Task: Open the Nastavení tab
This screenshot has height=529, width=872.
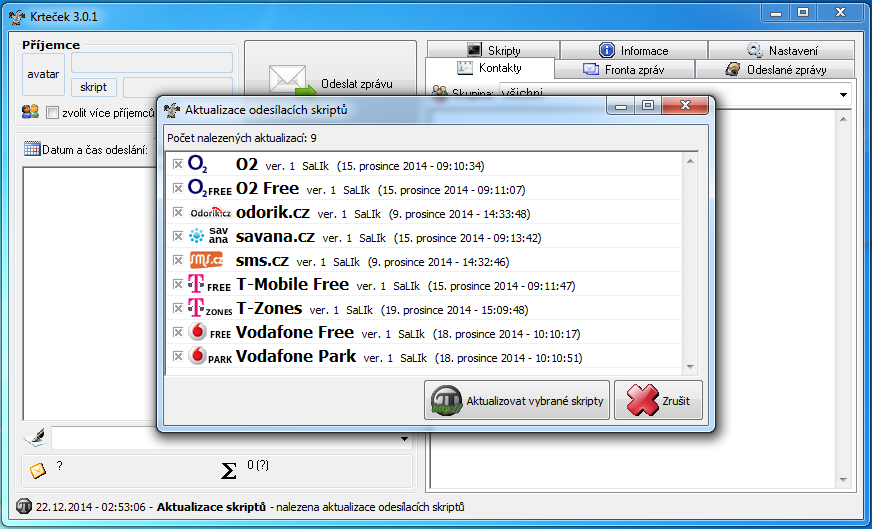Action: (781, 50)
